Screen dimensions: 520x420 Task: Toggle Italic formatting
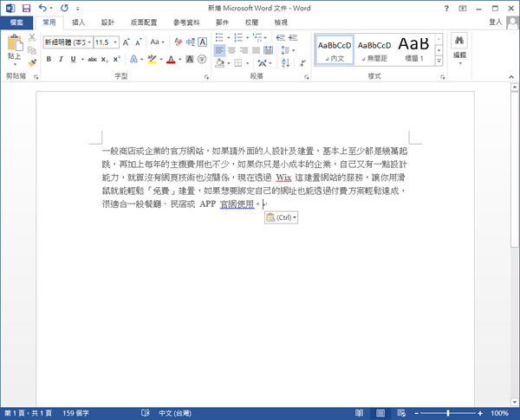61,60
